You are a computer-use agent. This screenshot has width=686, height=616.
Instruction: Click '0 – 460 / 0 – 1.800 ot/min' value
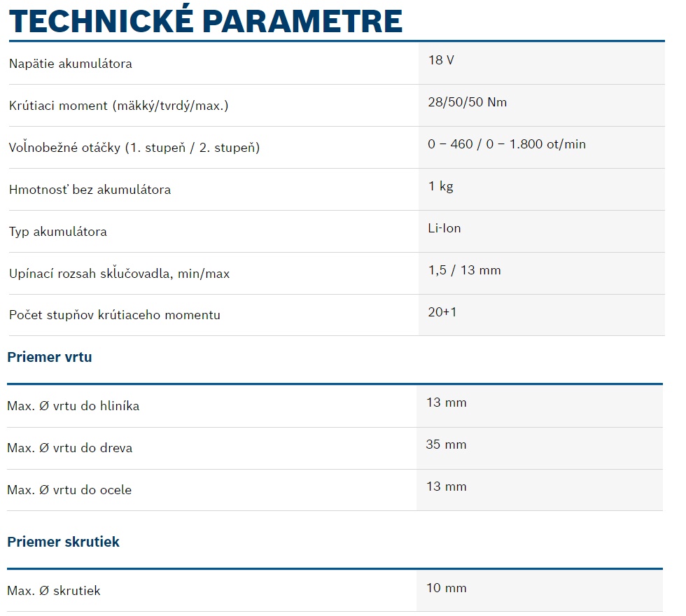point(507,144)
